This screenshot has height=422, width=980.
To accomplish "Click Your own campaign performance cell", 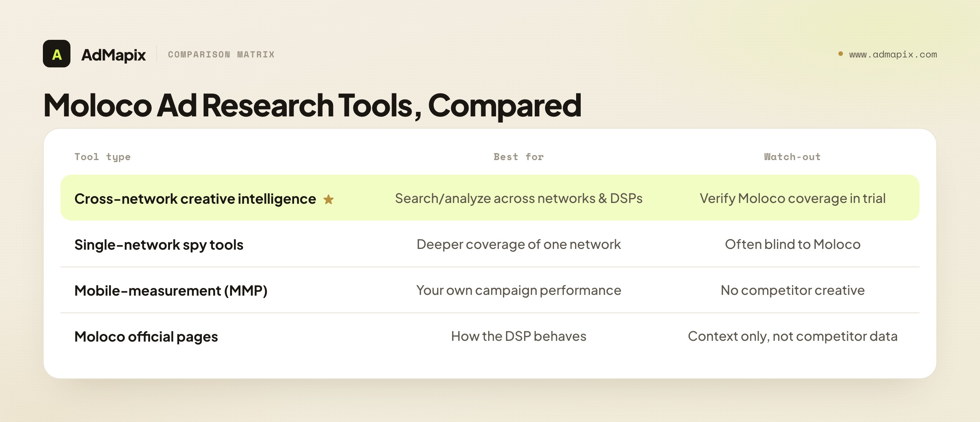I will (519, 290).
